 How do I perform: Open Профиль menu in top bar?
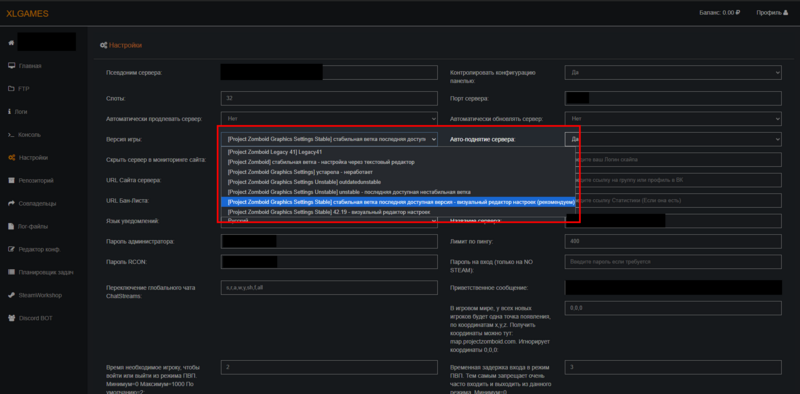pyautogui.click(x=772, y=13)
